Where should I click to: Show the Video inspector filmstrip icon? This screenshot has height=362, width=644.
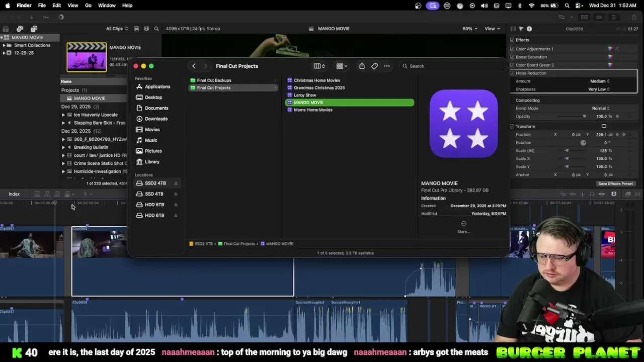point(513,29)
